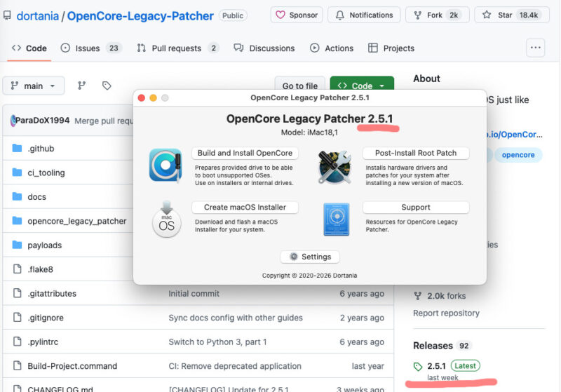Click the Post-Install Root Patch button

click(x=416, y=153)
